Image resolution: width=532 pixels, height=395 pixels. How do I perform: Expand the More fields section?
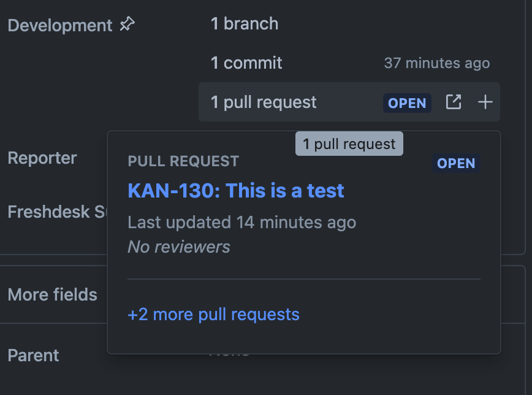click(52, 294)
